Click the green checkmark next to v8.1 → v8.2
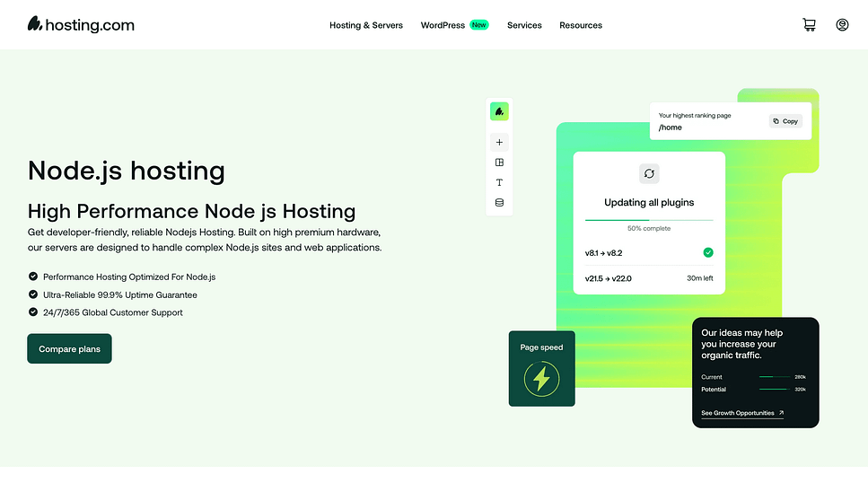This screenshot has height=483, width=868. (x=707, y=253)
